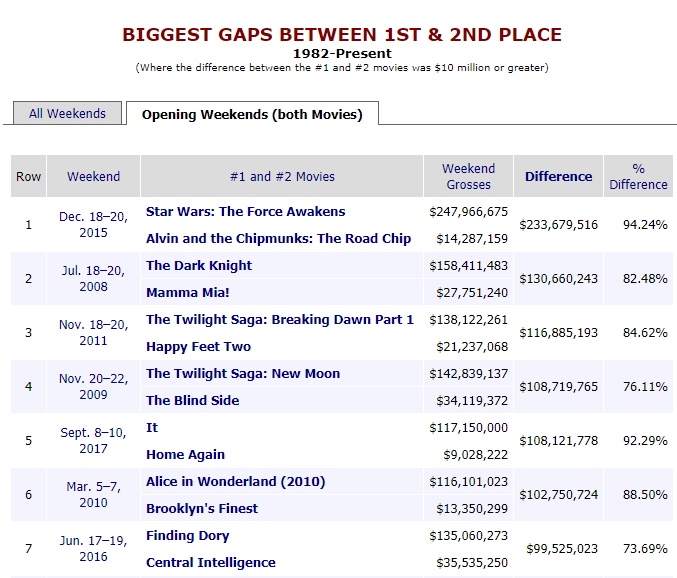
Task: Click the $116,101,023 gross value
Action: tap(468, 481)
